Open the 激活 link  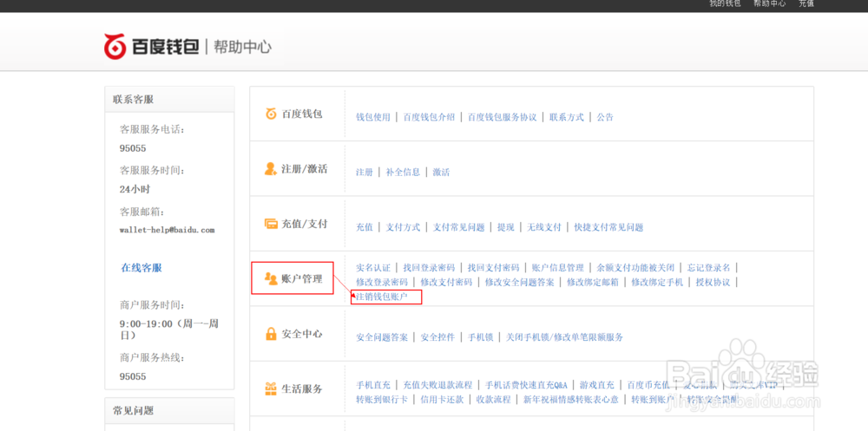pyautogui.click(x=441, y=172)
